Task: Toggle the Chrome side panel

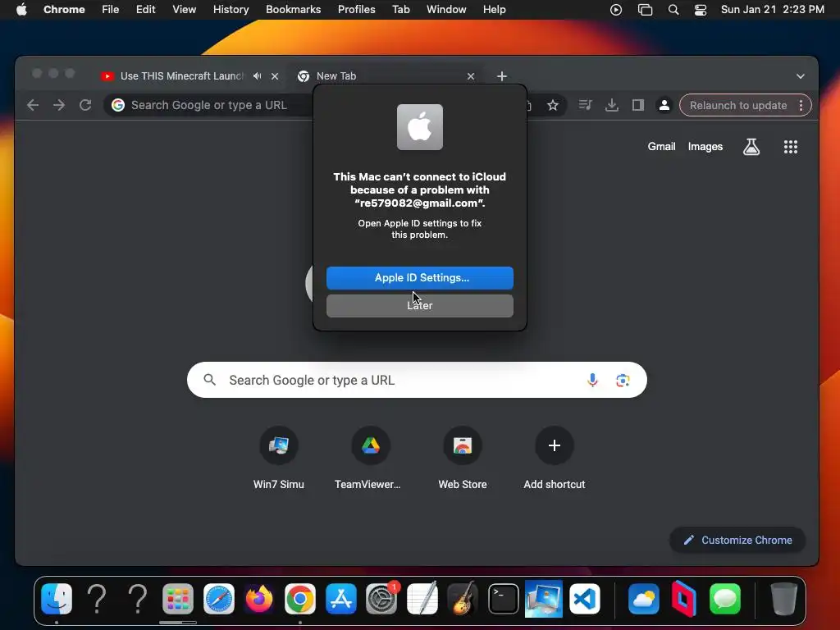Action: (x=637, y=105)
